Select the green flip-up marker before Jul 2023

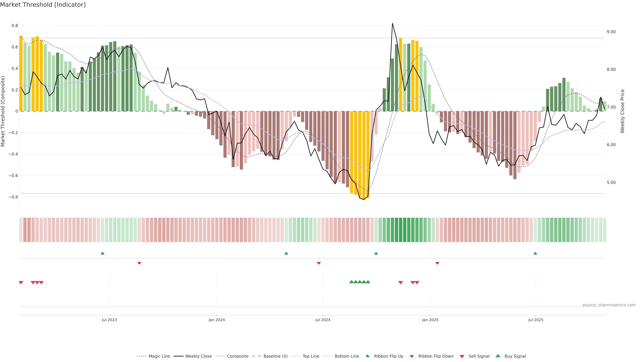(102, 253)
